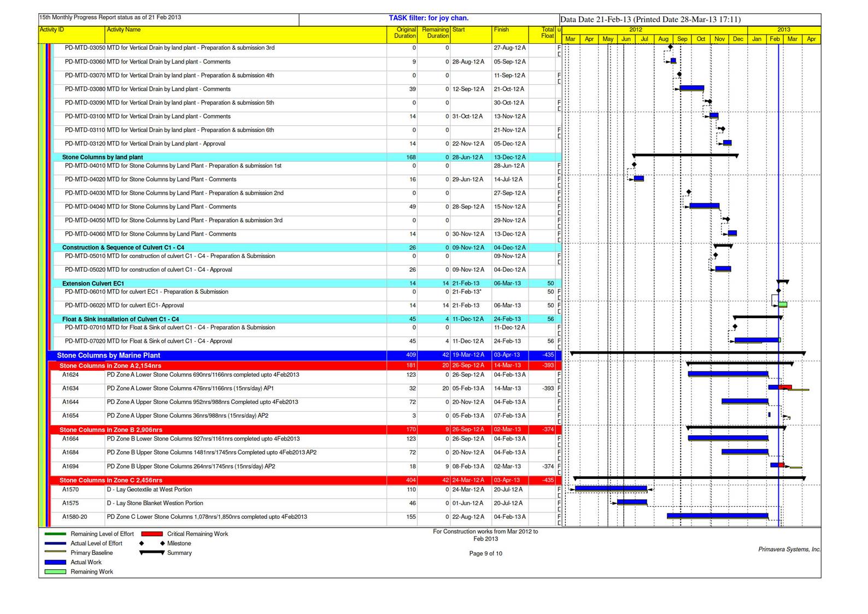Image resolution: width=868 pixels, height=614 pixels.
Task: Click the Milestone diamond legend symbol
Action: point(152,543)
